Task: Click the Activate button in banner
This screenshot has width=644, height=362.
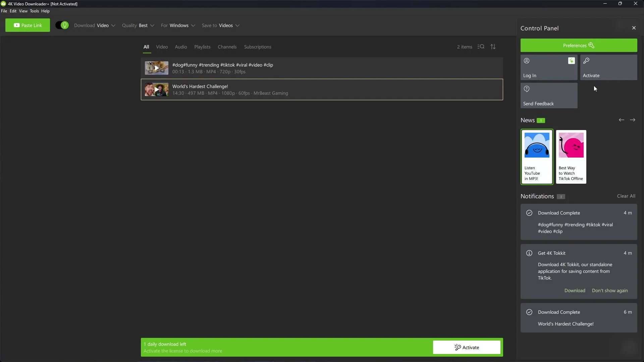Action: coord(467,347)
